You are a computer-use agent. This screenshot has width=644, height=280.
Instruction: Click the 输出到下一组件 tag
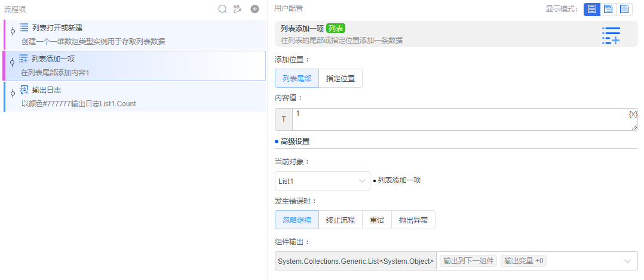point(468,261)
